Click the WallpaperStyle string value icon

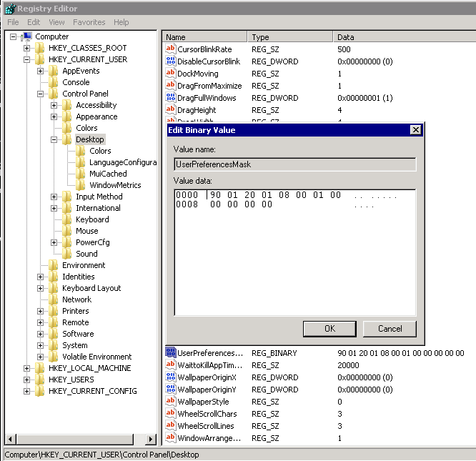pos(171,402)
